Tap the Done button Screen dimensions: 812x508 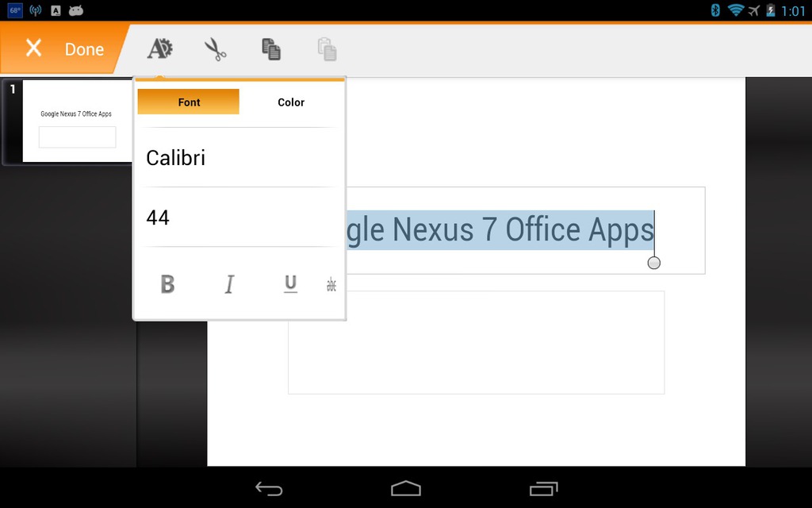(x=84, y=49)
